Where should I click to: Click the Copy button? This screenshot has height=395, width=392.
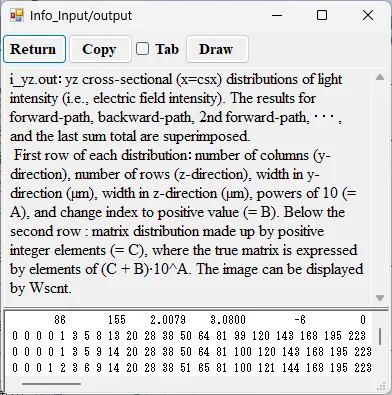coord(100,49)
